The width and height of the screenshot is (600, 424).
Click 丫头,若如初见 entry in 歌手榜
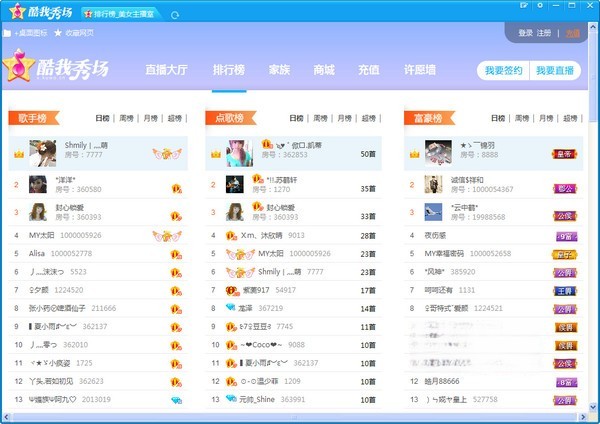(51, 382)
